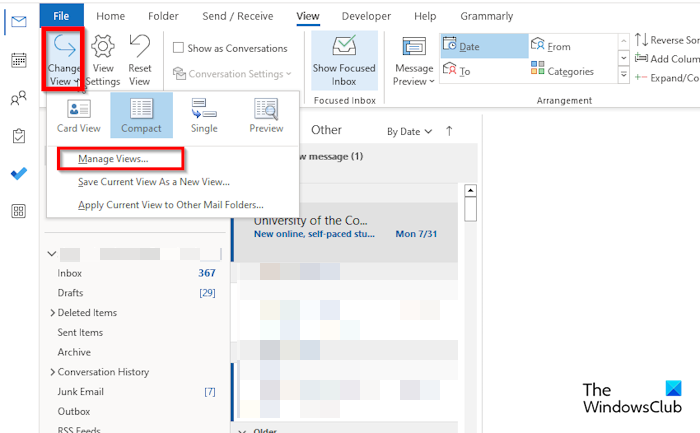
Task: Choose the Single view layout
Action: pos(204,116)
